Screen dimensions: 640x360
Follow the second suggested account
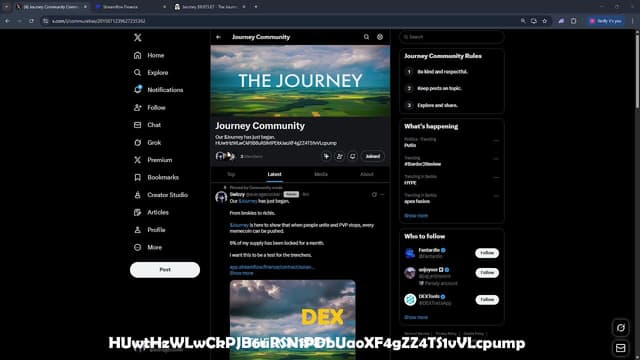point(487,273)
